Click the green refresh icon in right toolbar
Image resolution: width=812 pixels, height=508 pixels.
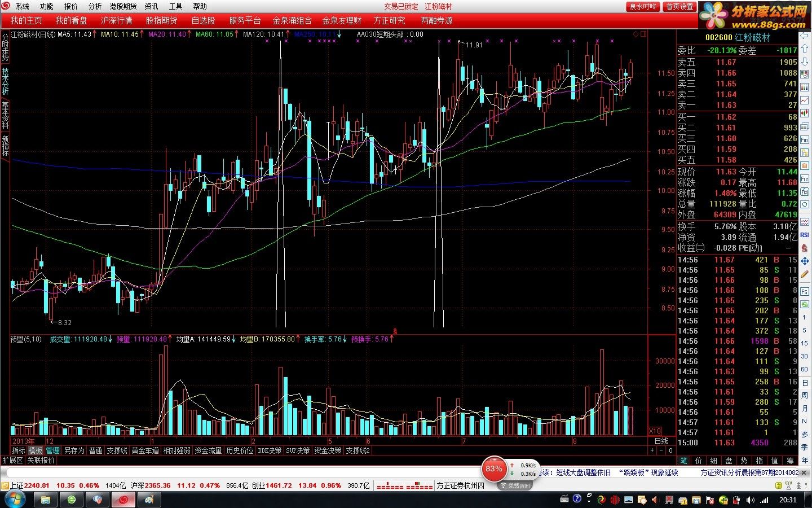pos(805,304)
